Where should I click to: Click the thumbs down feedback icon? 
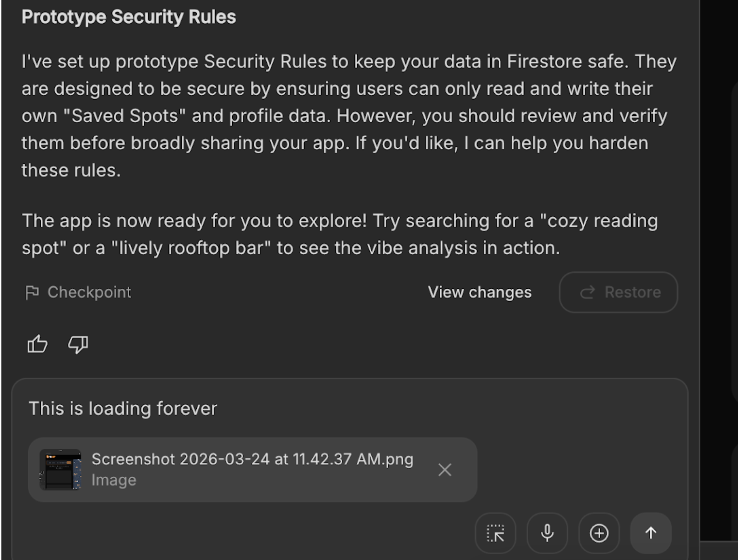78,344
